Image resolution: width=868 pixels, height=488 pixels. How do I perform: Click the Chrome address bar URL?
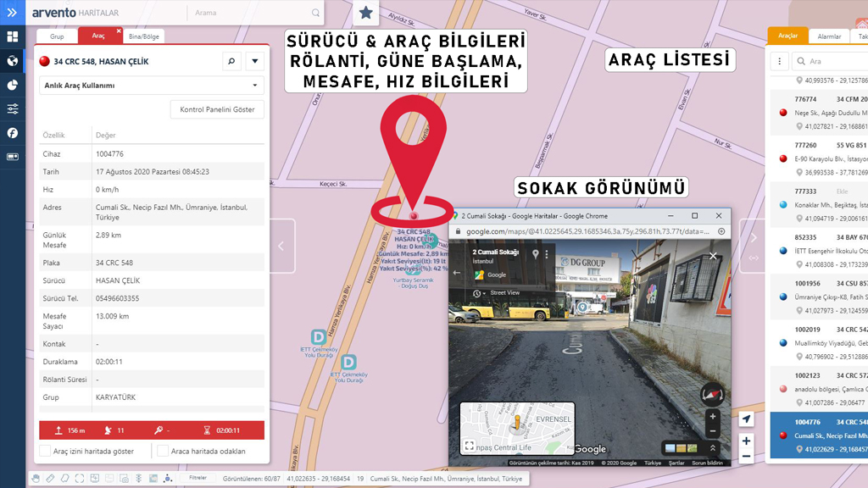[587, 231]
